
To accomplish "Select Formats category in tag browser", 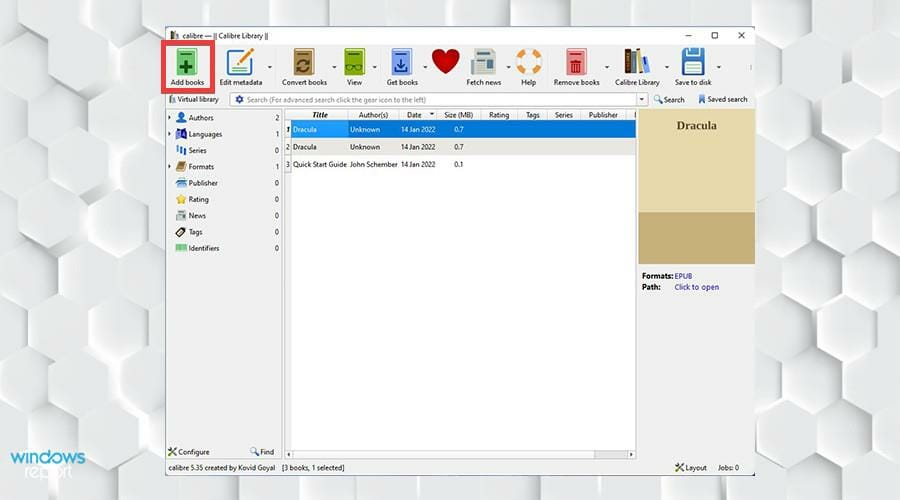I will tap(201, 166).
